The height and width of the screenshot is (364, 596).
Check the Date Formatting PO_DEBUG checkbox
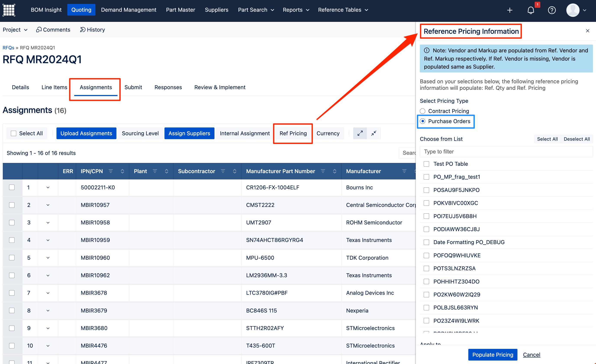426,242
